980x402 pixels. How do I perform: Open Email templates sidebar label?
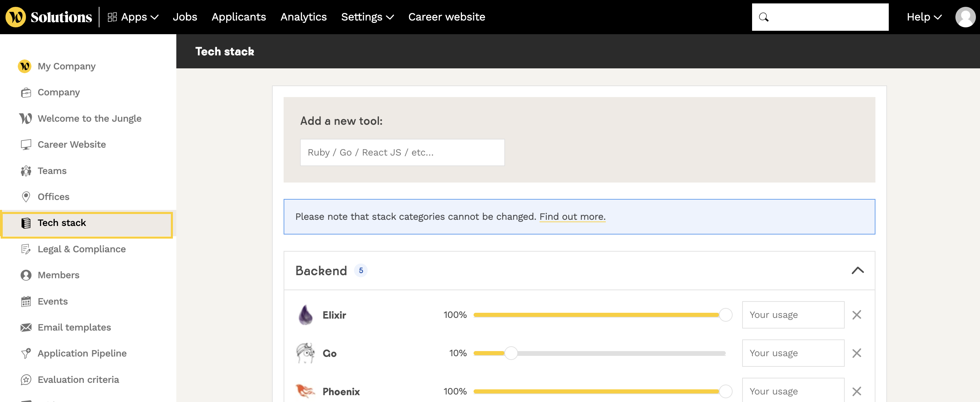coord(74,327)
